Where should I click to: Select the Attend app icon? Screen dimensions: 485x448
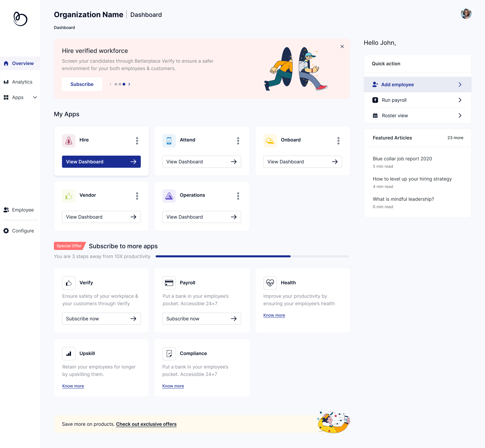click(x=169, y=140)
